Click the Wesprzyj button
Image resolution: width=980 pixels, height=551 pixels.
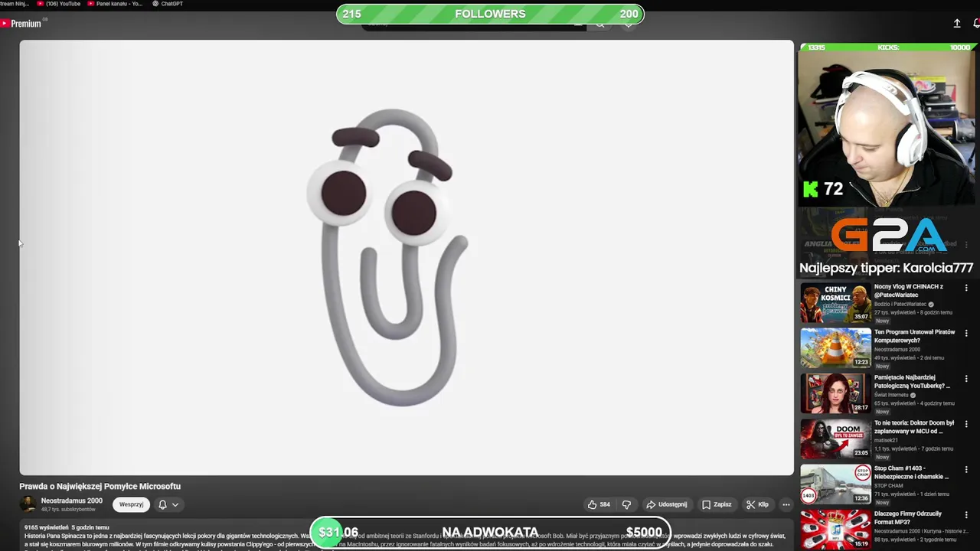(x=131, y=504)
